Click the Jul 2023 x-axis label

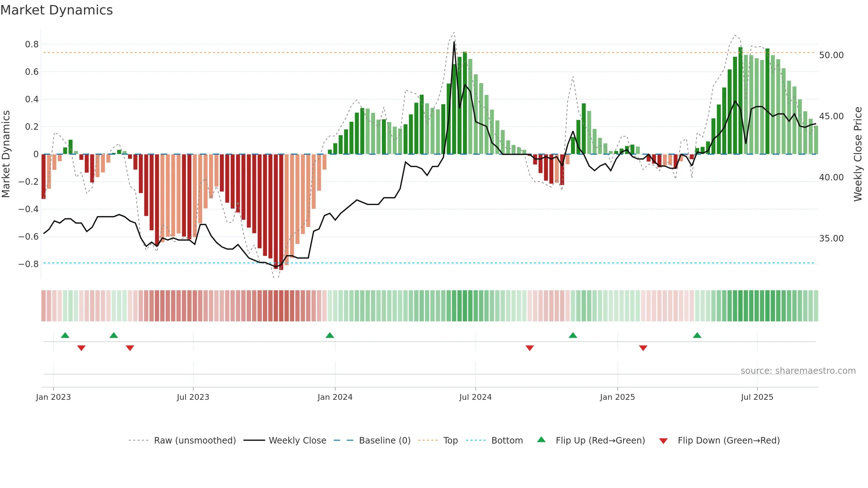[x=193, y=397]
